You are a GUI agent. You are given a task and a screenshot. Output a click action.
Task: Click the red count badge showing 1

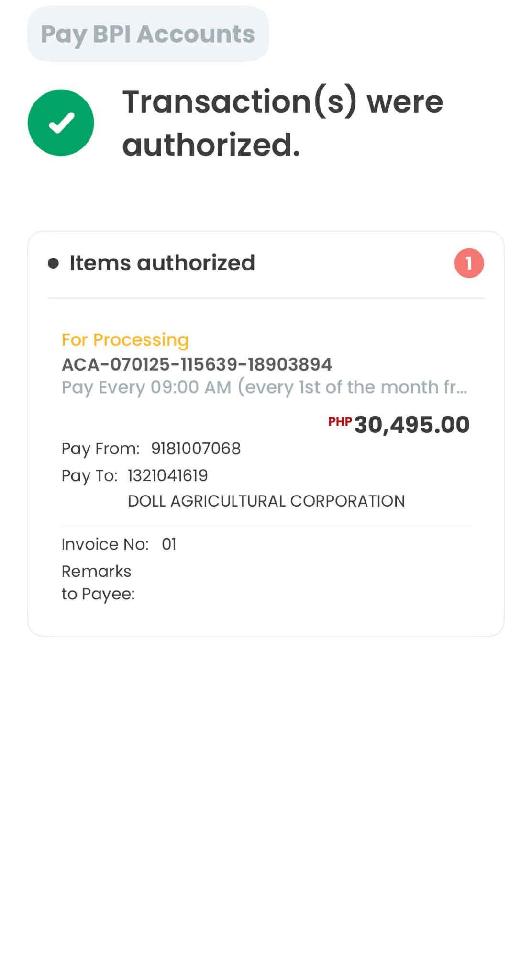(x=469, y=263)
